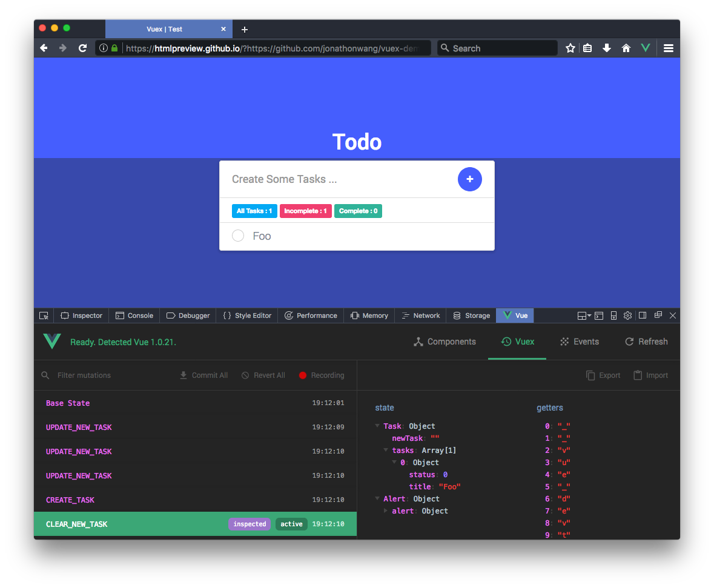714x588 pixels.
Task: Open devtools in separate window icon
Action: [x=658, y=315]
